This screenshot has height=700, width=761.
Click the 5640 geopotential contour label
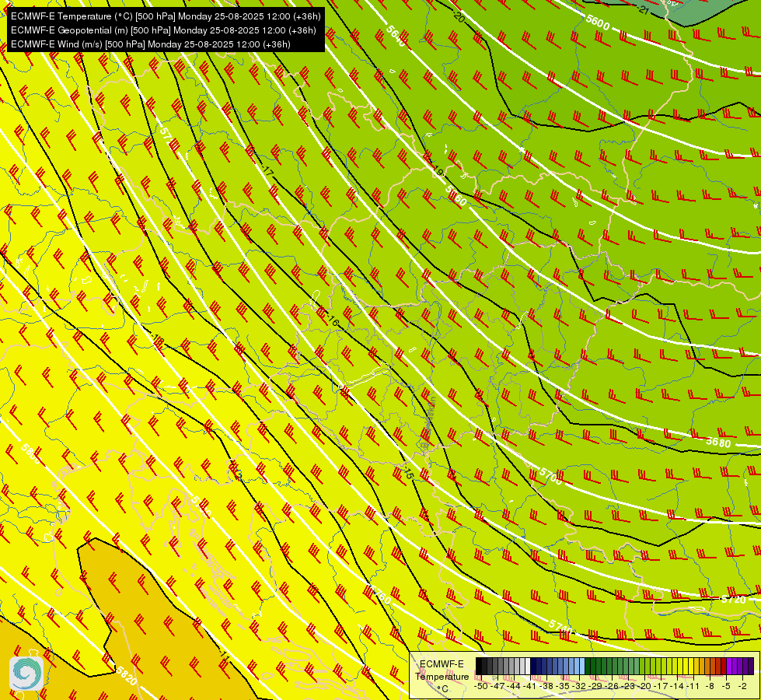(396, 36)
